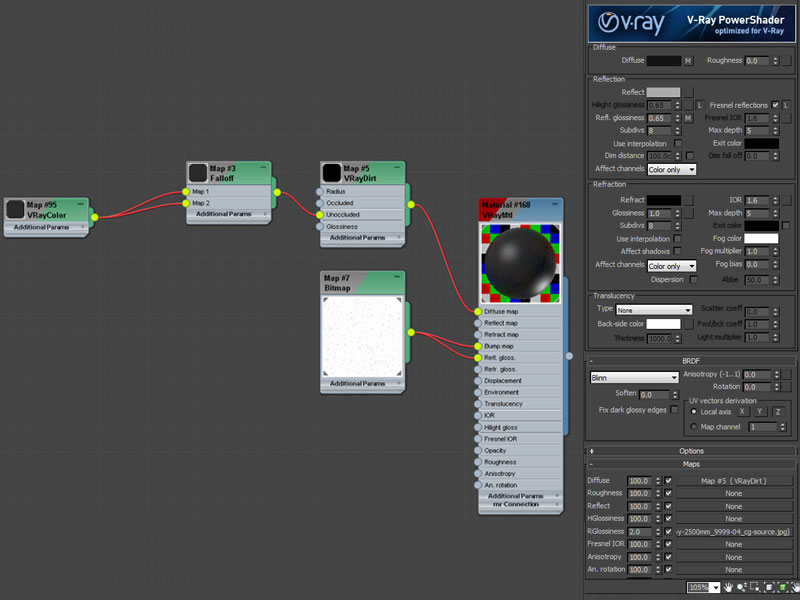Click the Reflect map input socket

click(x=478, y=323)
